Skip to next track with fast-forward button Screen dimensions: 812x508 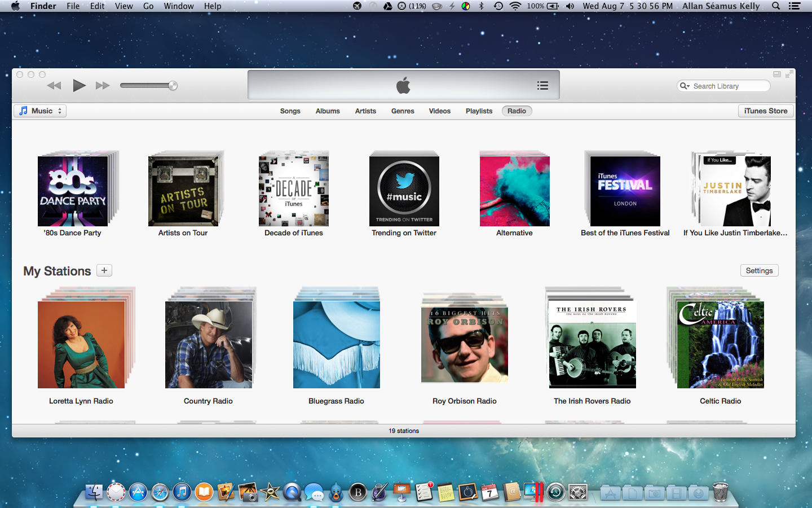pyautogui.click(x=103, y=86)
